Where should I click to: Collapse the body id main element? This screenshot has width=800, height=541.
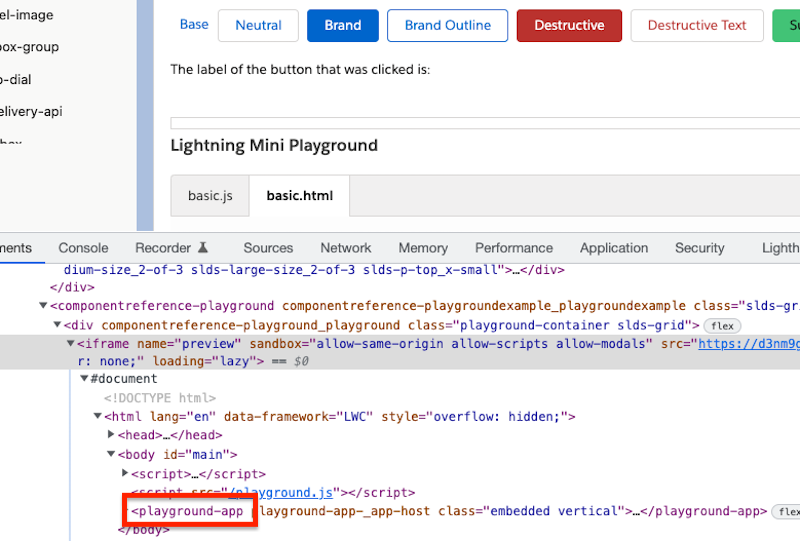[x=111, y=454]
